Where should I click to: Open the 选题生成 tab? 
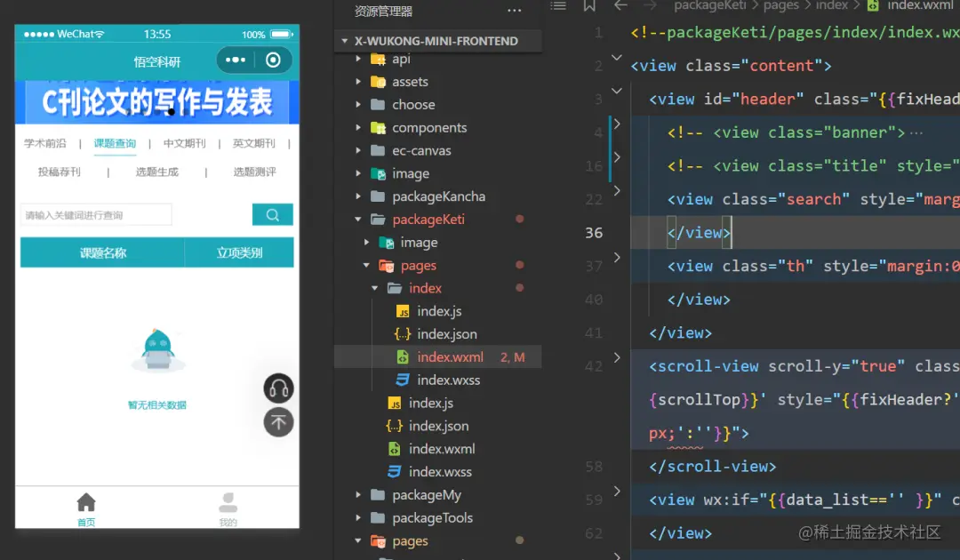(x=157, y=172)
